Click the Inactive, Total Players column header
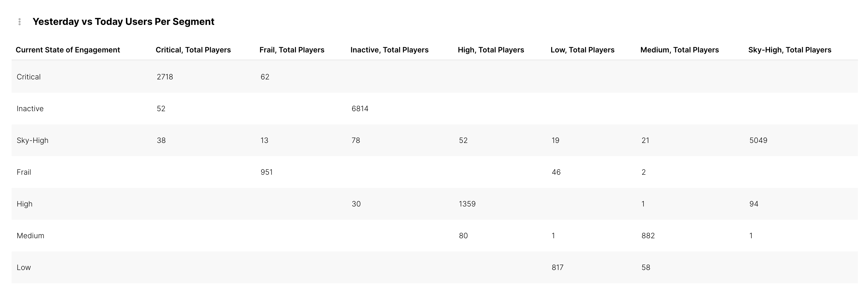This screenshot has height=297, width=868. (389, 50)
